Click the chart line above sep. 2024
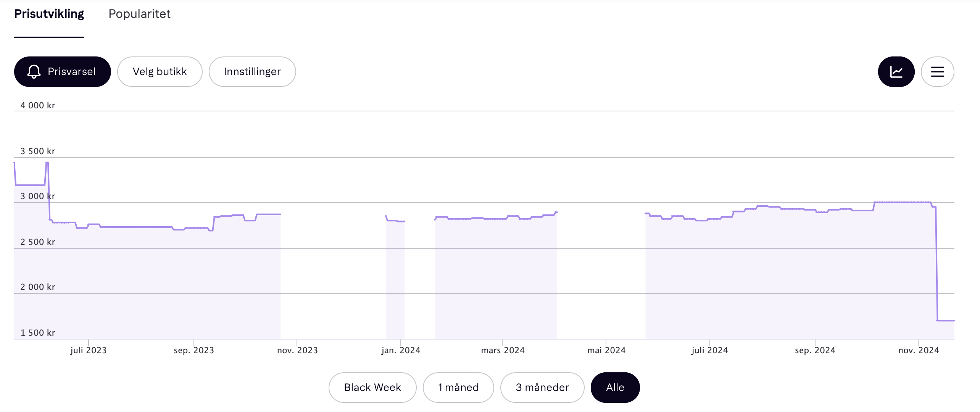Screen dimensions: 980x412 [x=815, y=210]
